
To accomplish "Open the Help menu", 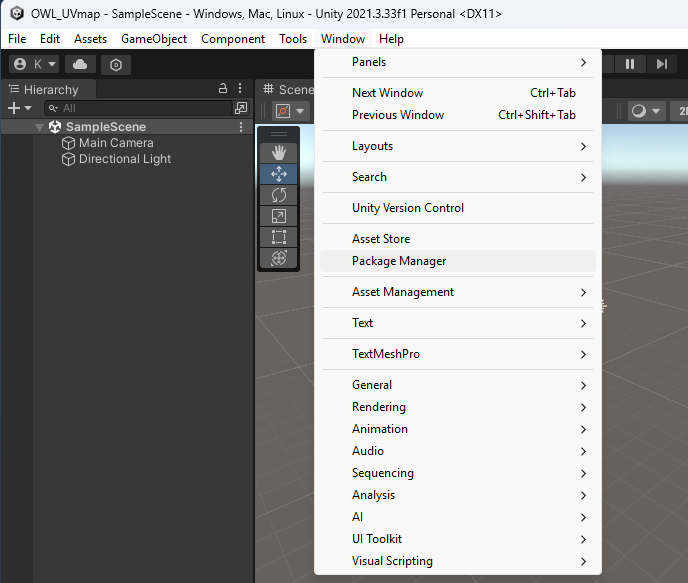I will pos(391,39).
